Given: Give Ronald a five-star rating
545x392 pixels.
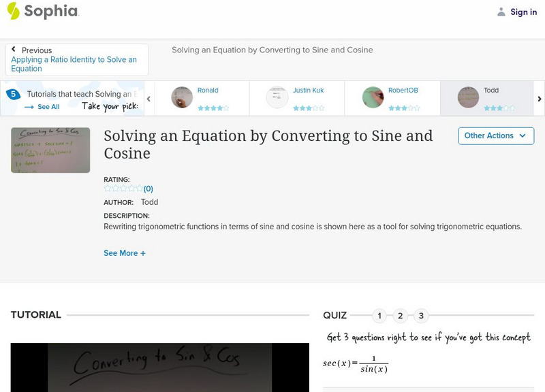Looking at the screenshot, I should 225,106.
